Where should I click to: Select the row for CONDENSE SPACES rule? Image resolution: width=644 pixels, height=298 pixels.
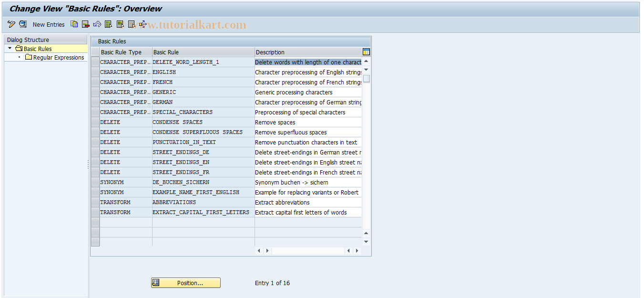pyautogui.click(x=95, y=122)
